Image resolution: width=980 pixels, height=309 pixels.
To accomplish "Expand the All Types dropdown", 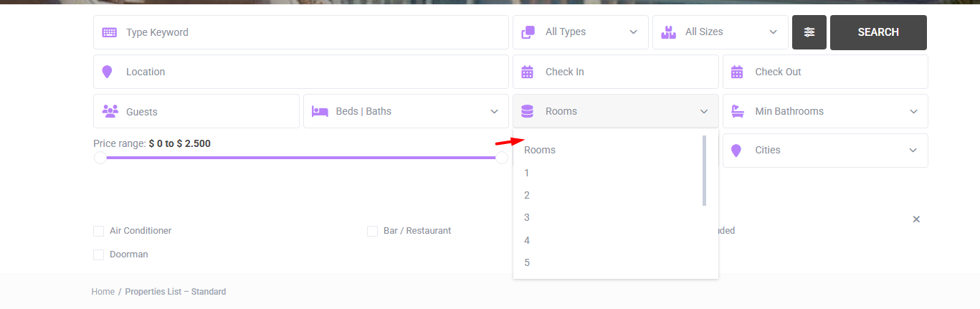I will point(581,32).
